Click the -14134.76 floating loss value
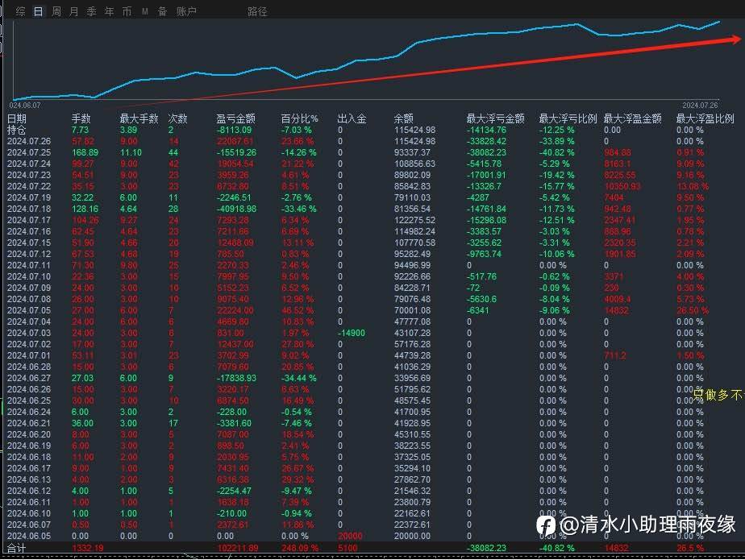Screen dimensions: 745x560 pos(486,130)
